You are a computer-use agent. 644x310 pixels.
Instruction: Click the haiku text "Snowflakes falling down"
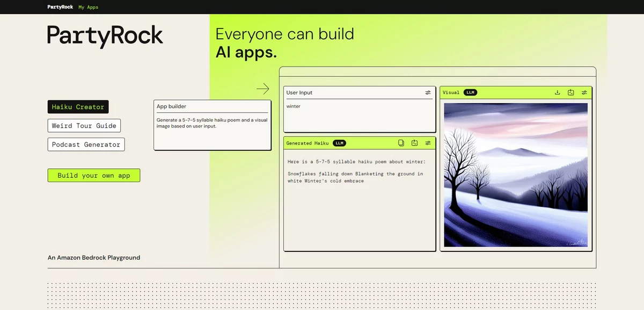[355, 177]
